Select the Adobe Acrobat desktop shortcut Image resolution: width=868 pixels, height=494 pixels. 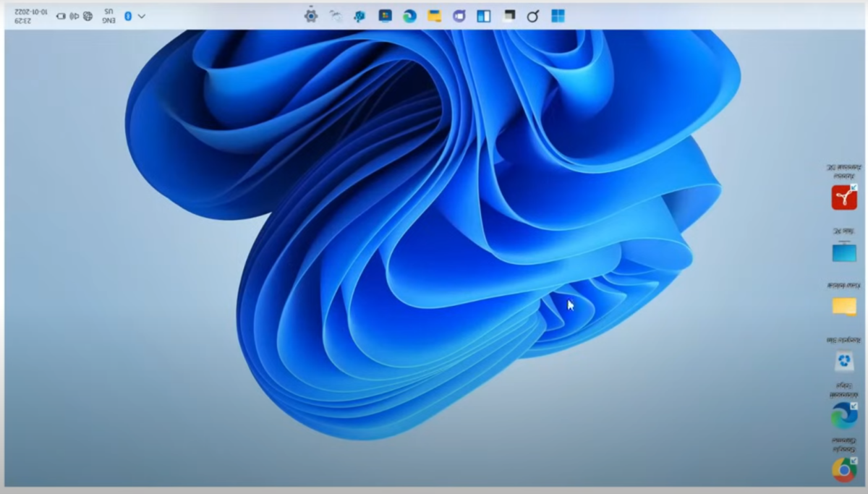[x=844, y=197]
